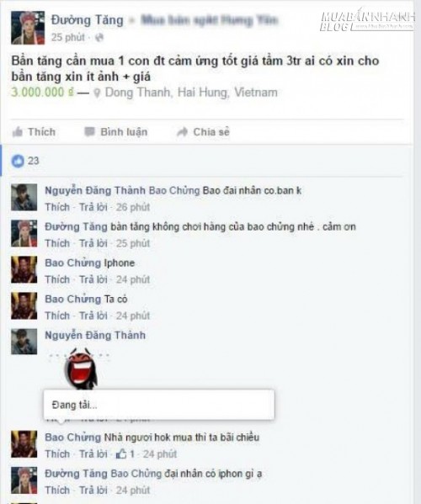Screen dimensions: 421x504
Task: Click Trả lời under the 'Ta có' comment
Action: (93, 316)
